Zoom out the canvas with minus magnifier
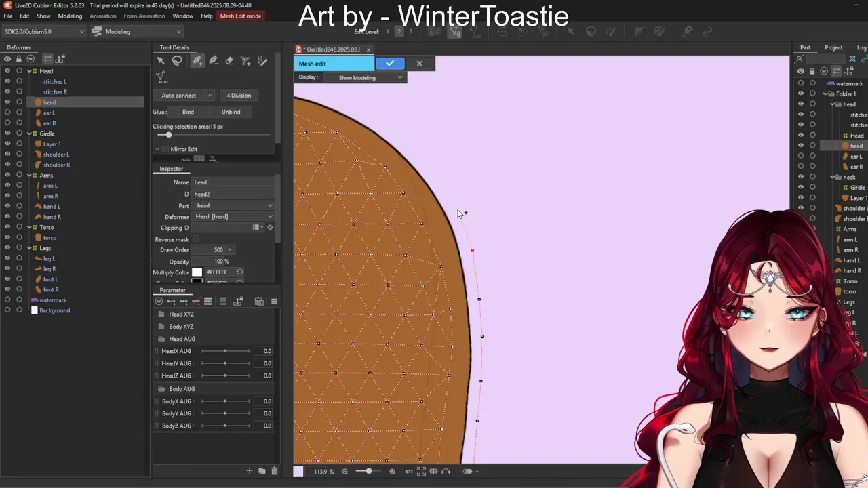This screenshot has width=868, height=488. tap(345, 471)
